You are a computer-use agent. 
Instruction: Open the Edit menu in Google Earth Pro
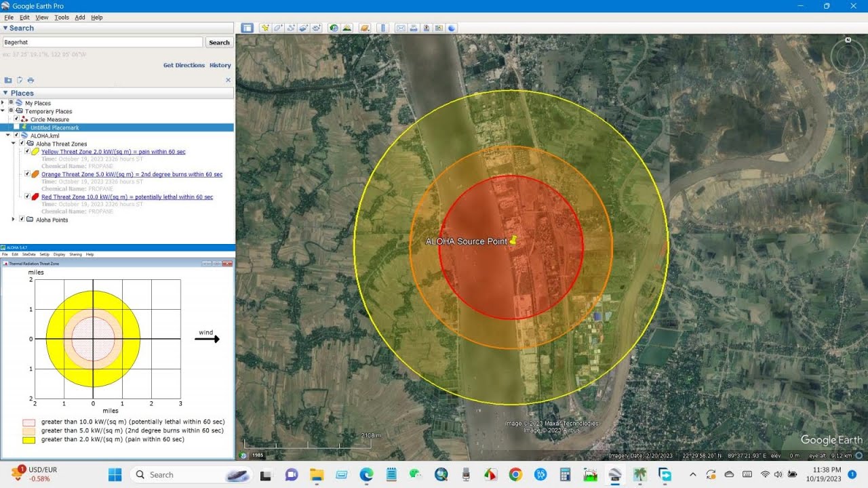(24, 17)
